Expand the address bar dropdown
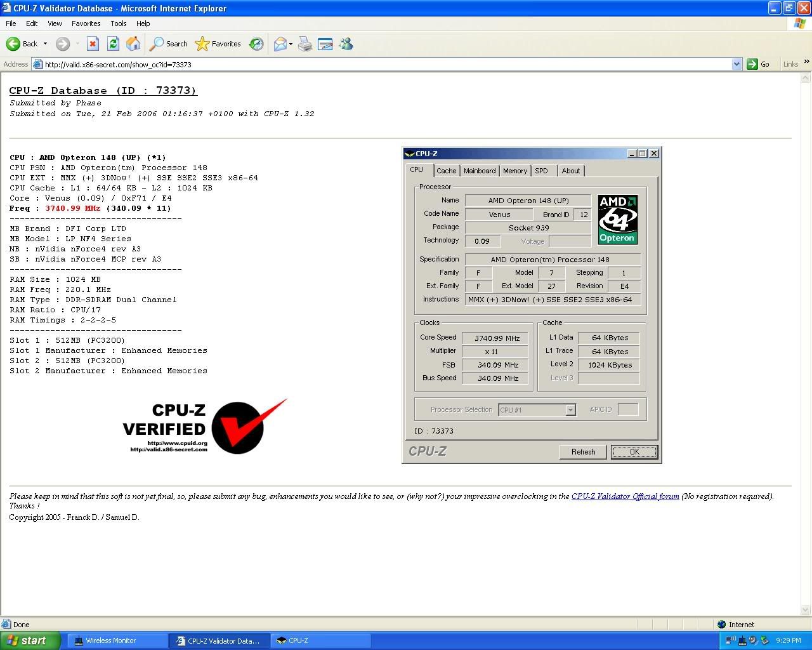Image resolution: width=812 pixels, height=650 pixels. pyautogui.click(x=737, y=64)
